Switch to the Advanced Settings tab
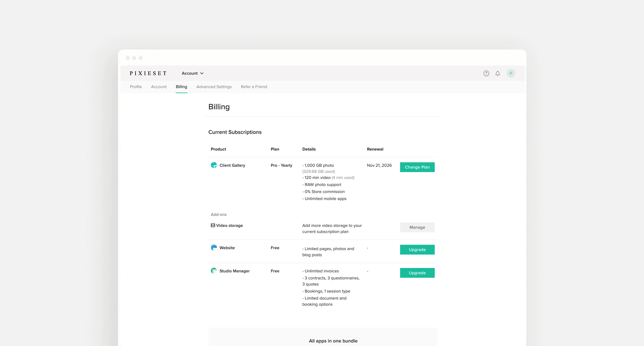644x346 pixels. (x=214, y=87)
